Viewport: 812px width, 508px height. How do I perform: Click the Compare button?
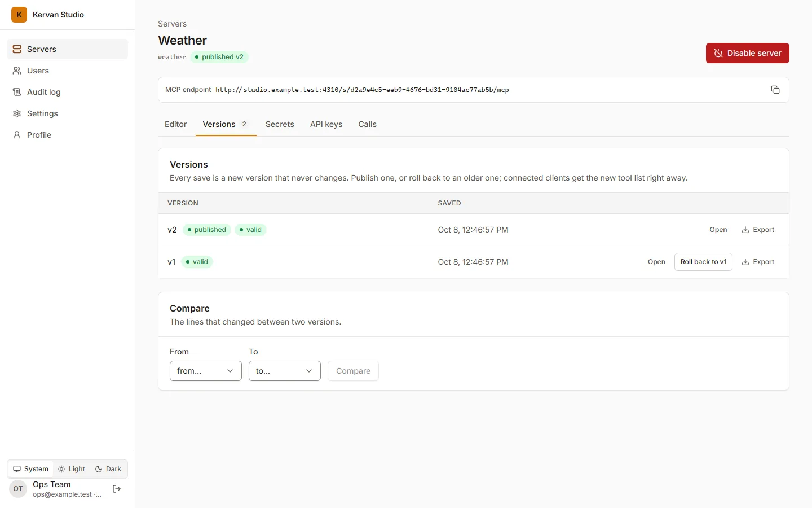[x=353, y=371]
